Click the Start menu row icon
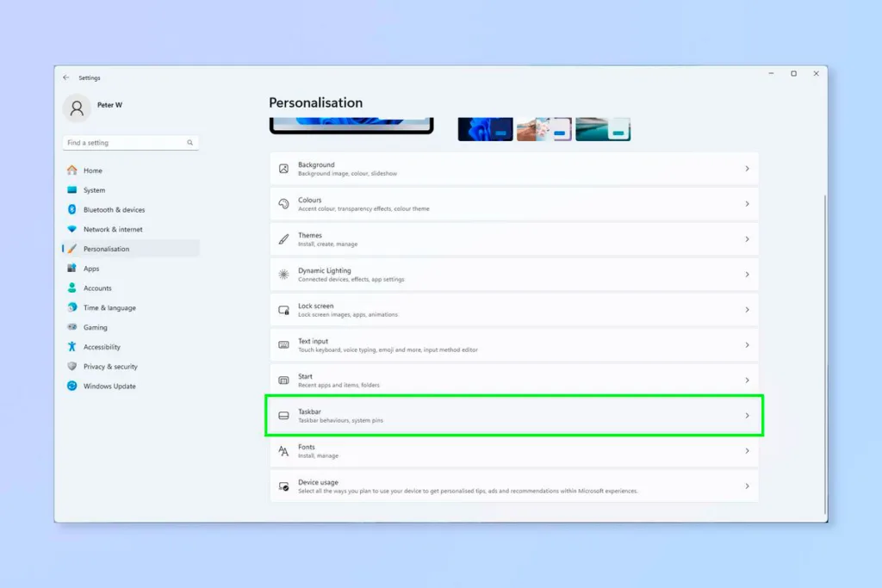 click(x=283, y=380)
